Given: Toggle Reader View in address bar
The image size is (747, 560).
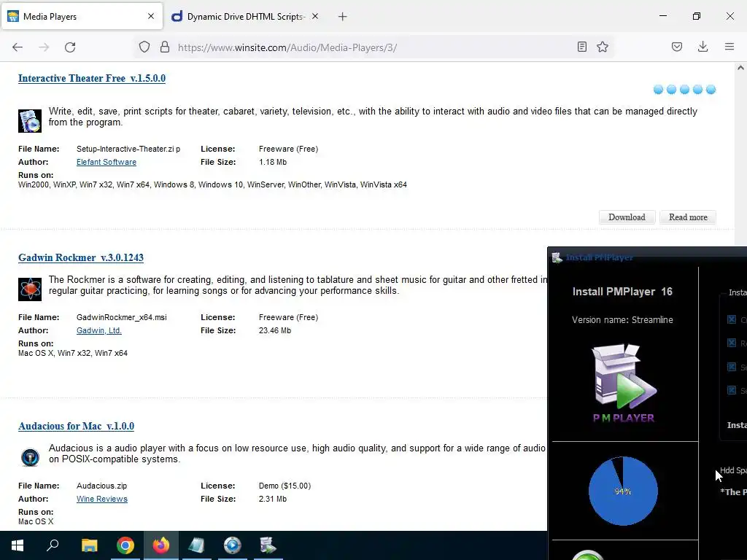Looking at the screenshot, I should [581, 47].
